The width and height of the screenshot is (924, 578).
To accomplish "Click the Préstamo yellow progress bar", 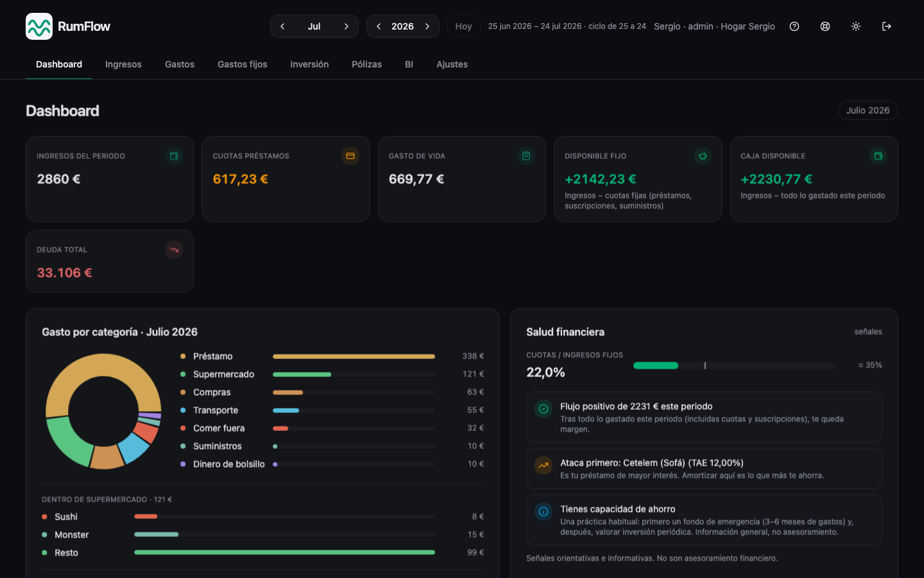I will coord(354,356).
